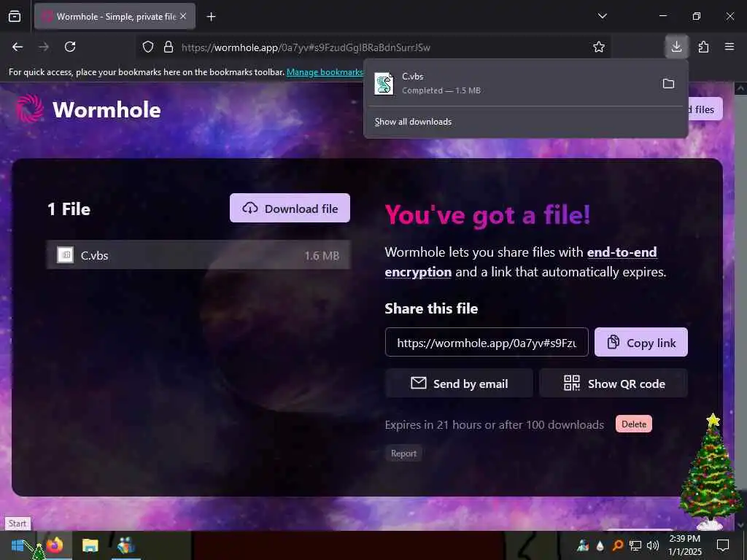Click the C.vbs file type icon

[x=65, y=255]
